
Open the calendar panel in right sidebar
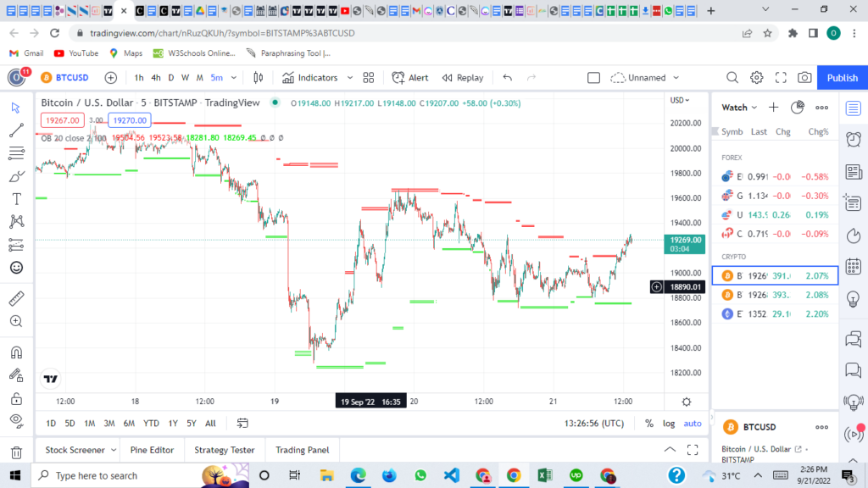click(853, 267)
